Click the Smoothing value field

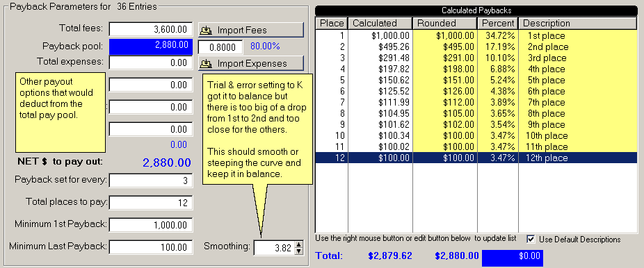(274, 247)
